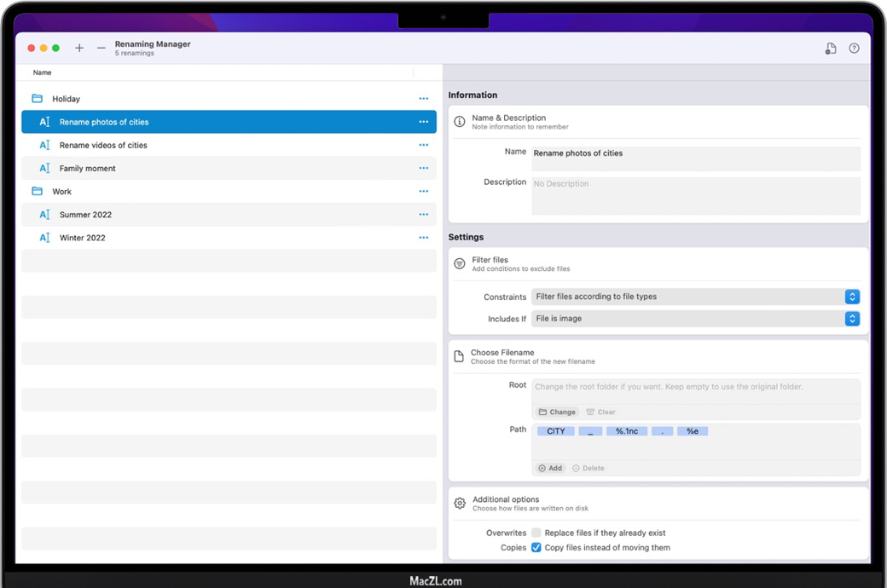Viewport: 887px width, 588px height.
Task: Click the minus icon to remove a renaming
Action: [101, 49]
